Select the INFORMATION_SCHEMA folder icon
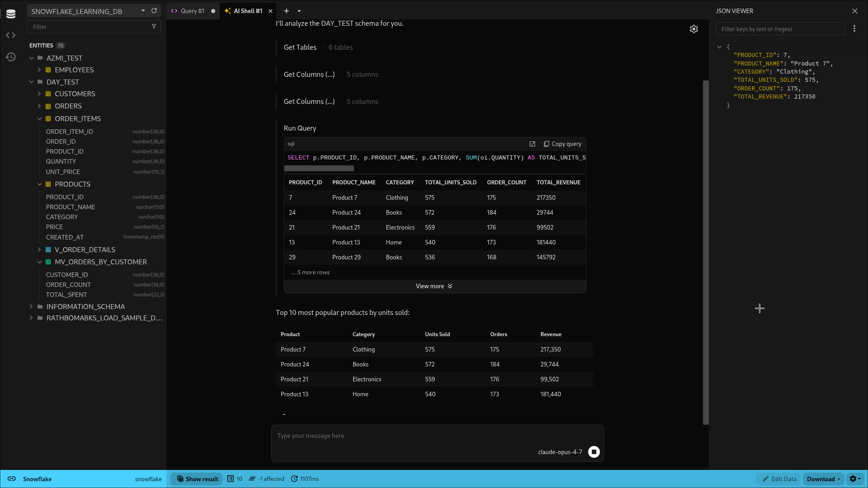The width and height of the screenshot is (868, 488). pyautogui.click(x=40, y=306)
